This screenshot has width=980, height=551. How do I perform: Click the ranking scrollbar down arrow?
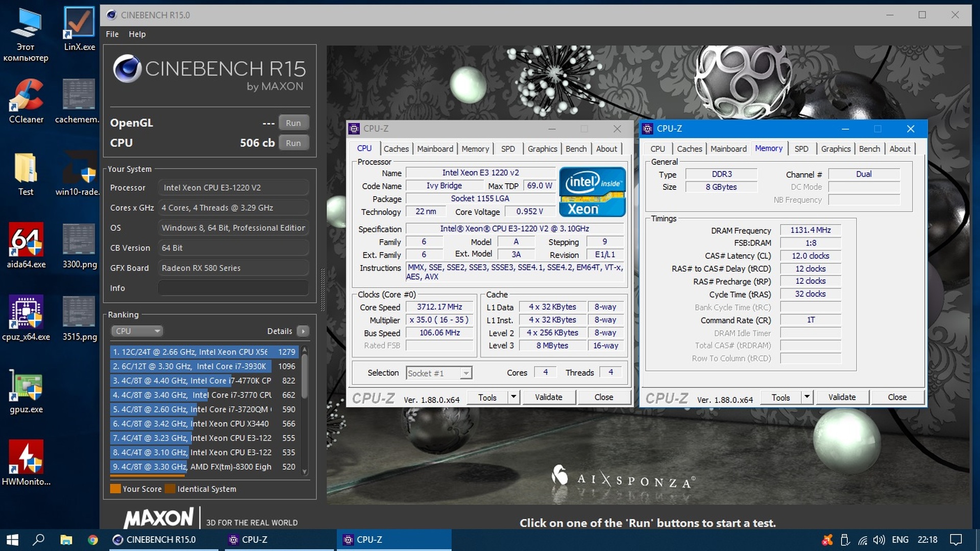305,472
